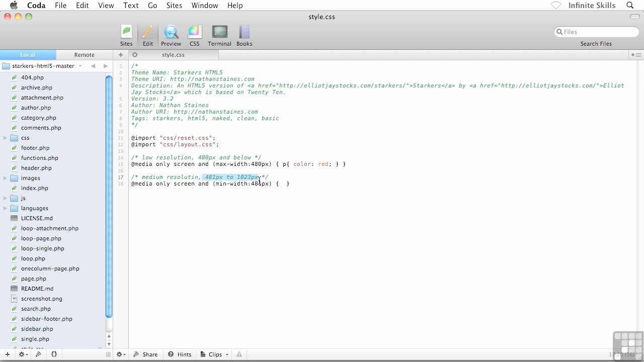Launch the Terminal view
This screenshot has height=362, width=644.
219,36
